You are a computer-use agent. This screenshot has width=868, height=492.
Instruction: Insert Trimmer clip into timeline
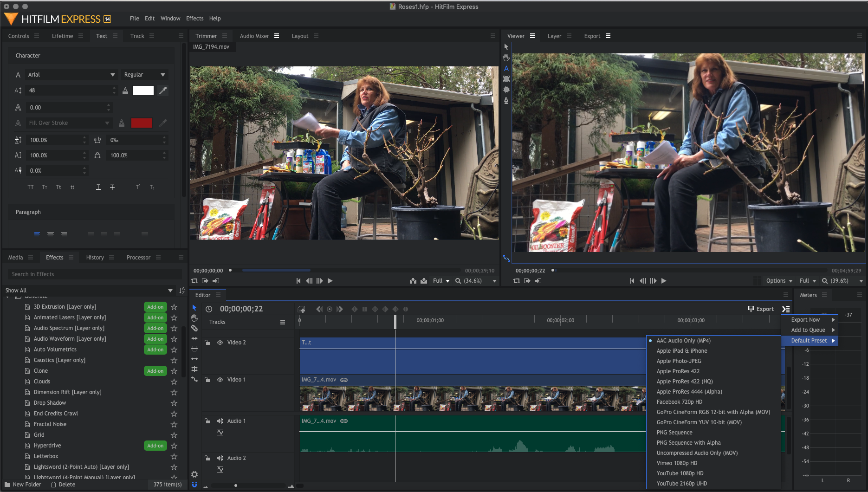(x=413, y=281)
